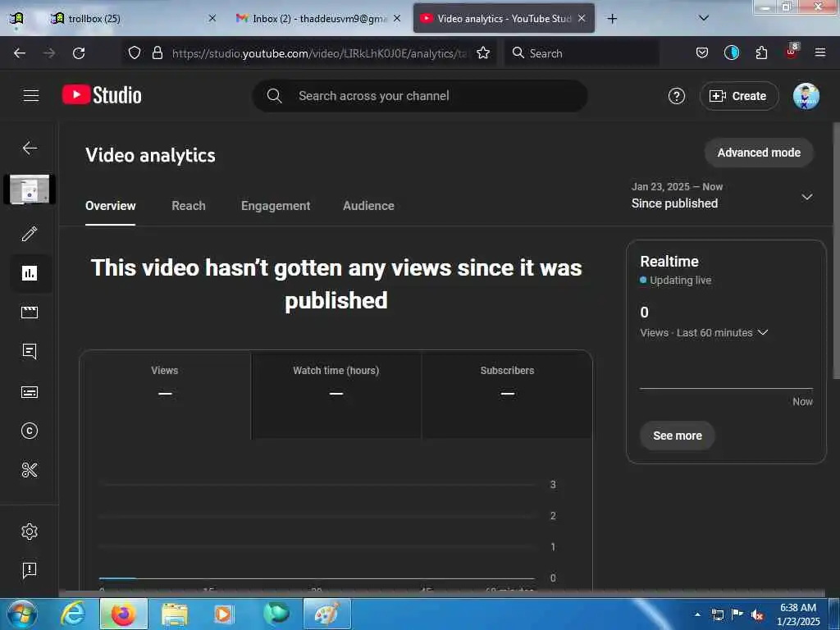Image resolution: width=840 pixels, height=630 pixels.
Task: Click the studio.youtube.com URL address bar
Action: [x=319, y=53]
